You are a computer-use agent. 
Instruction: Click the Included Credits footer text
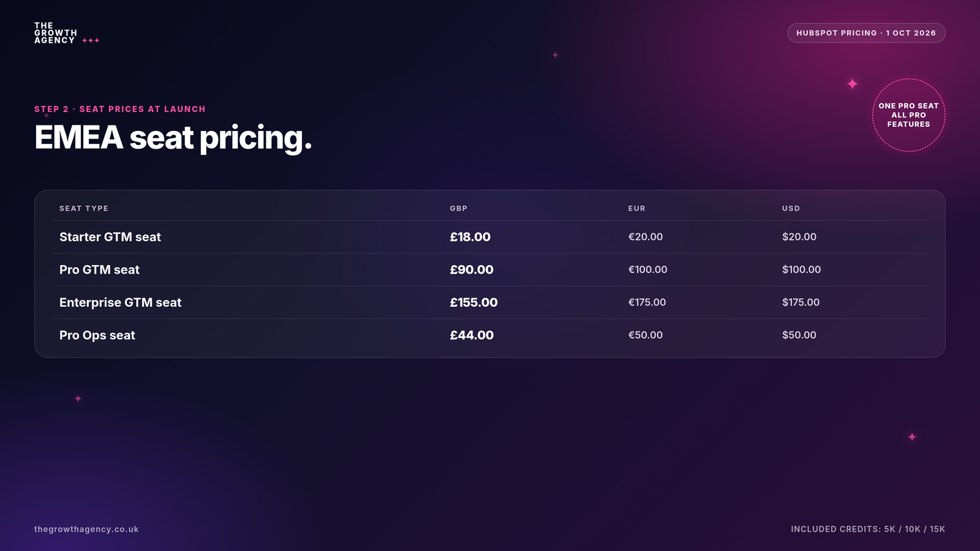pyautogui.click(x=868, y=529)
